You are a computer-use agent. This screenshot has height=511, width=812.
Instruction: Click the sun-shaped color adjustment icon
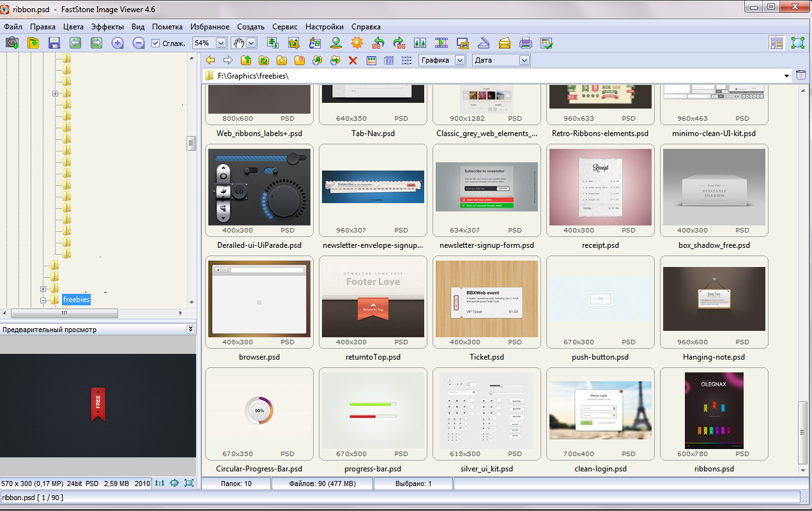point(357,43)
